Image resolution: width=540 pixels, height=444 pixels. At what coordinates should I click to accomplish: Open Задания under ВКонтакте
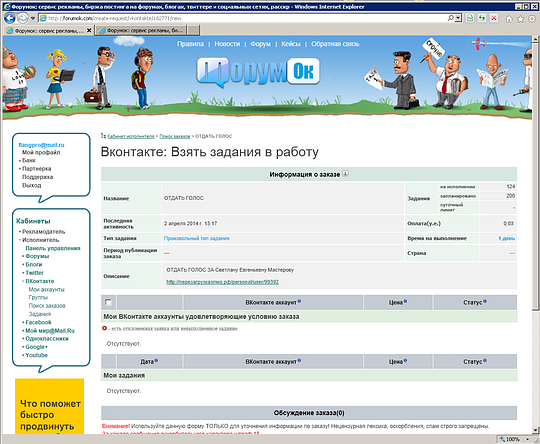40,314
